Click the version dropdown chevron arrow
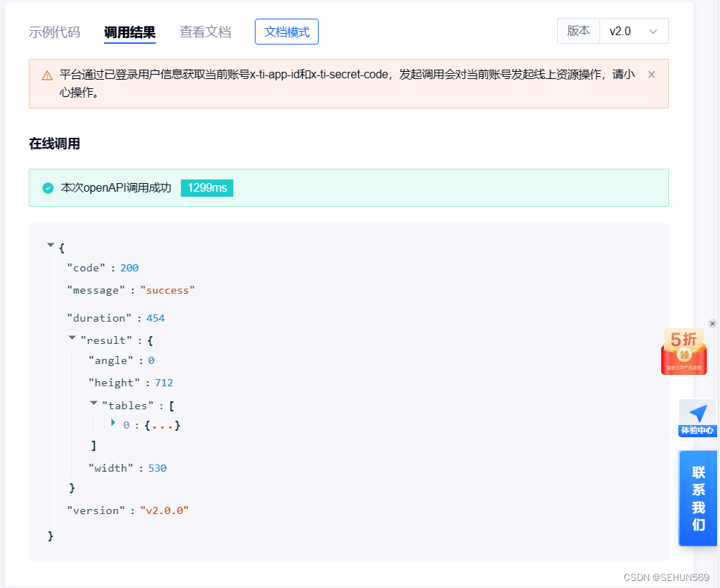The height and width of the screenshot is (588, 720). pyautogui.click(x=653, y=32)
